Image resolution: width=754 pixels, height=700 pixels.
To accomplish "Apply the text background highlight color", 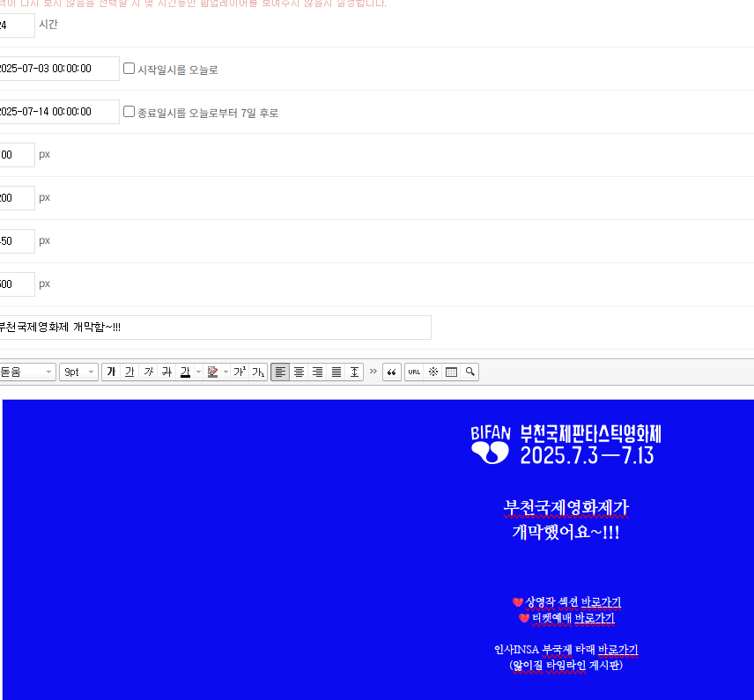I will click(x=212, y=372).
